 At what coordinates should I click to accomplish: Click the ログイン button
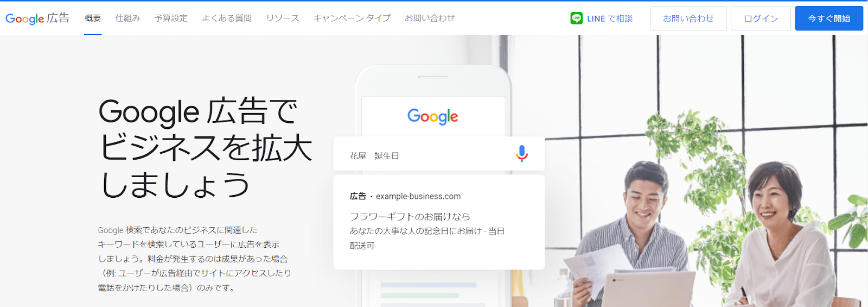coord(761,18)
